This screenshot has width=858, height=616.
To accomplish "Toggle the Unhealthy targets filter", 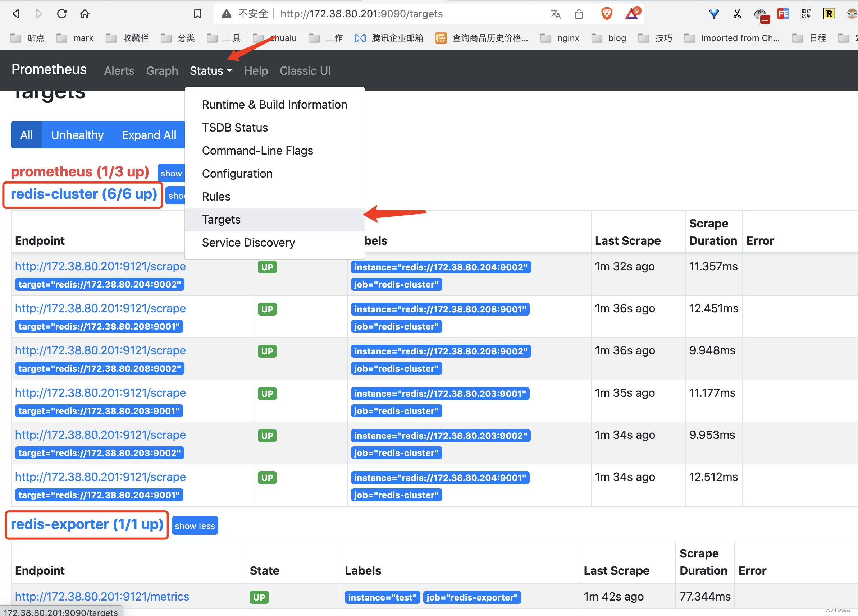I will 77,135.
